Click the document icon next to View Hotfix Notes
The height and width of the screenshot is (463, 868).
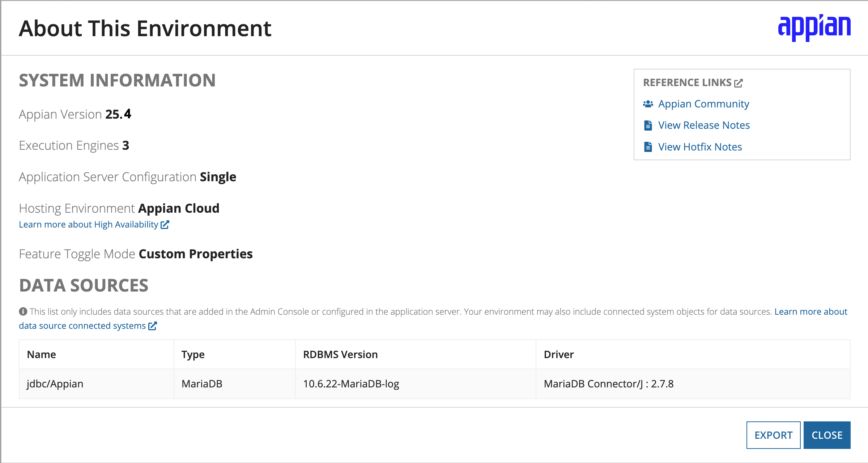[x=648, y=147]
